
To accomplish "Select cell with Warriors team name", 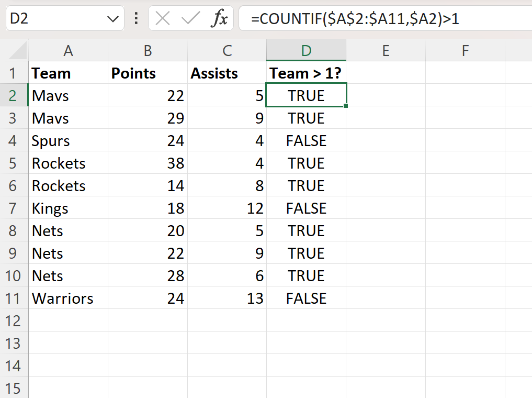I will [x=68, y=298].
